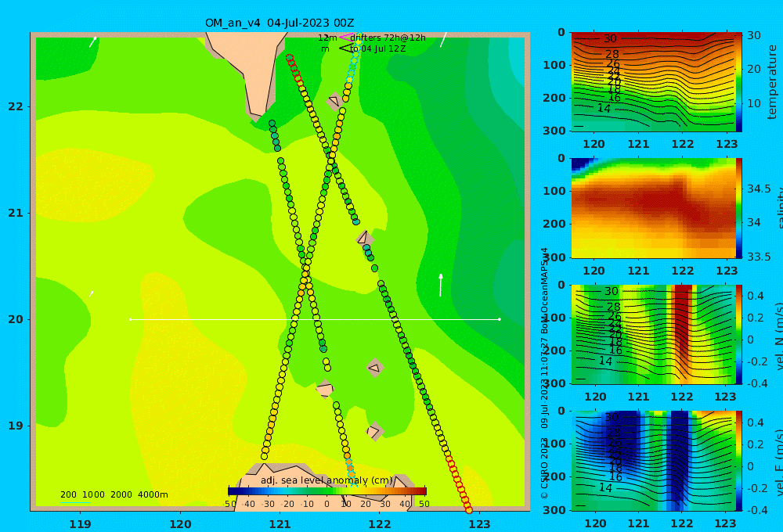This screenshot has width=783, height=532.
Task: Click the cyan depth contour sample under '200'
Action: point(75,502)
